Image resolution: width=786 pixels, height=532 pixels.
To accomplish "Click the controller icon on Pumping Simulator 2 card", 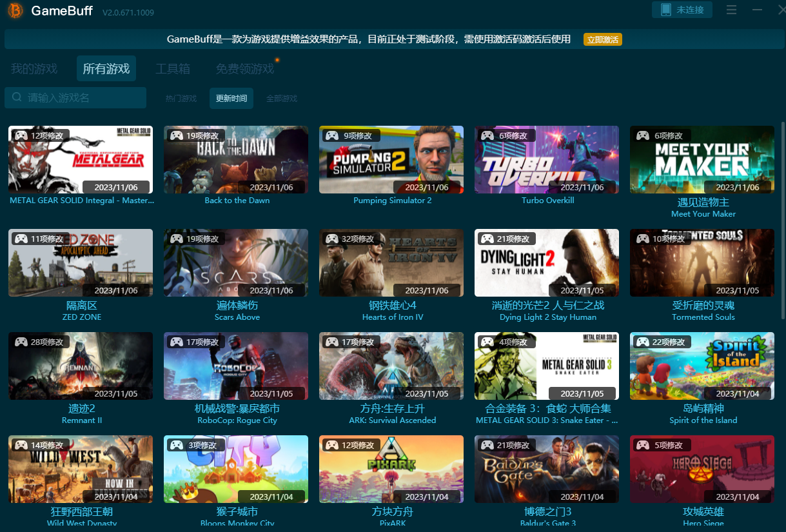I will (x=331, y=135).
